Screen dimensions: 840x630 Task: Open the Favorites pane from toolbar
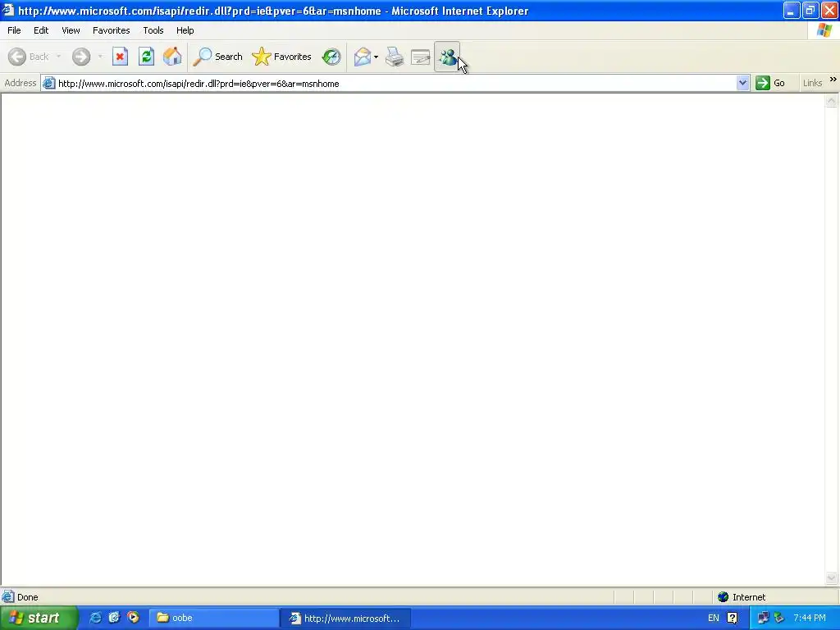[282, 57]
